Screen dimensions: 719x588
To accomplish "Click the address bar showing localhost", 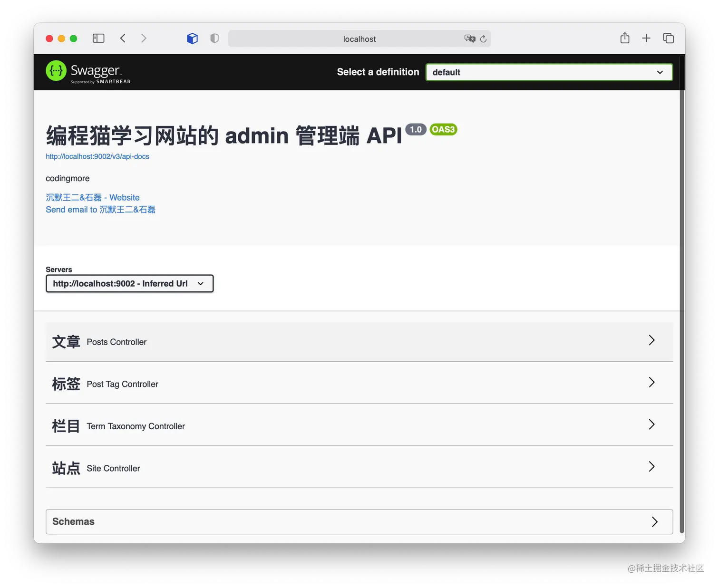I will tap(359, 39).
